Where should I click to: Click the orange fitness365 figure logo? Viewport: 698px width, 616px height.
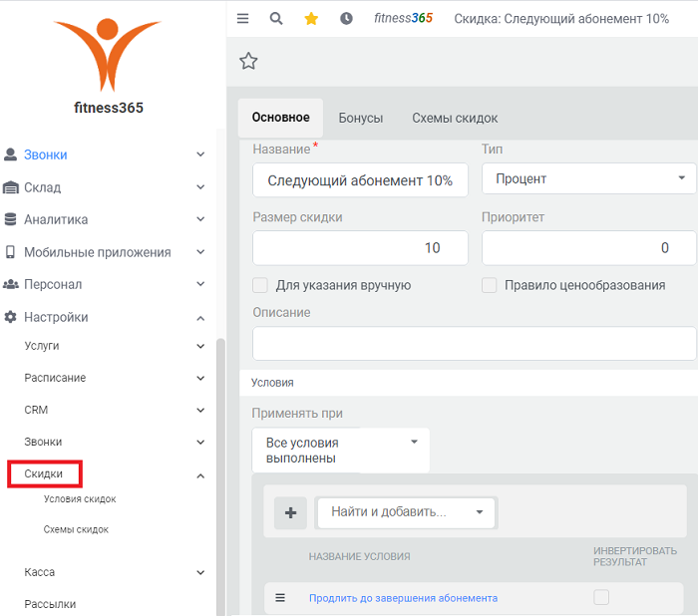[107, 54]
